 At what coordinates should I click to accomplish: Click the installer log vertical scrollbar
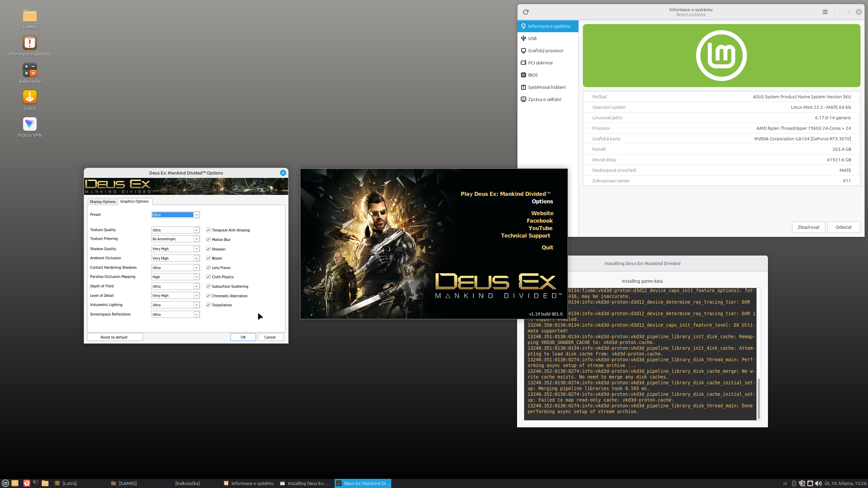tap(758, 398)
